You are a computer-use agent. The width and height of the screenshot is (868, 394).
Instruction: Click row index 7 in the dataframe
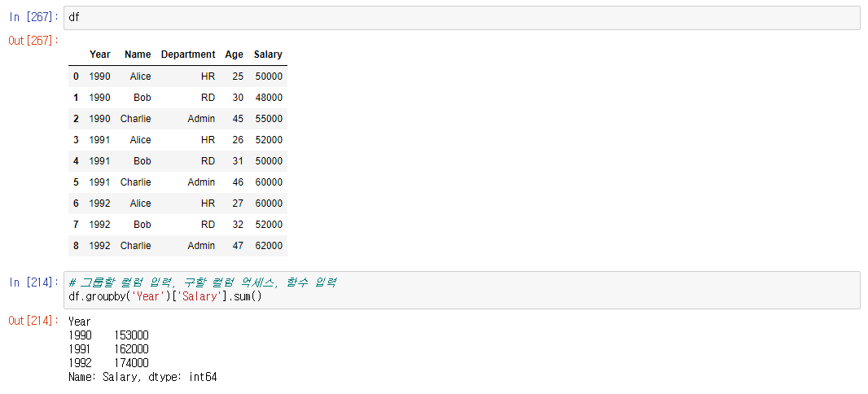[x=76, y=224]
